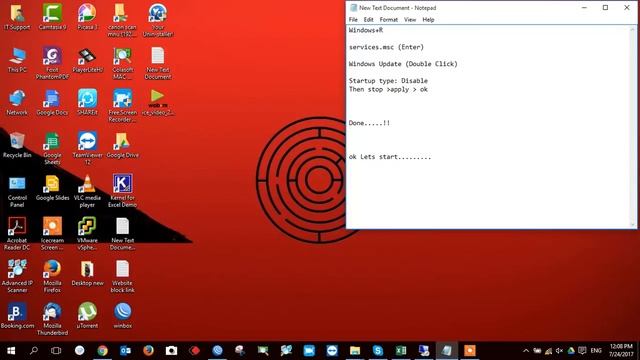Launch Camtasia 9 from the desktop
The image size is (640, 360).
[52, 17]
